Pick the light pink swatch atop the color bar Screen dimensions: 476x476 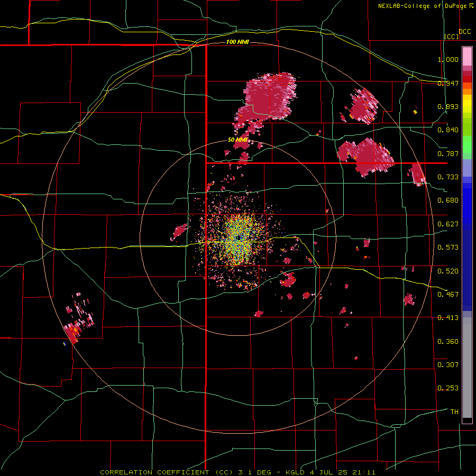(467, 56)
